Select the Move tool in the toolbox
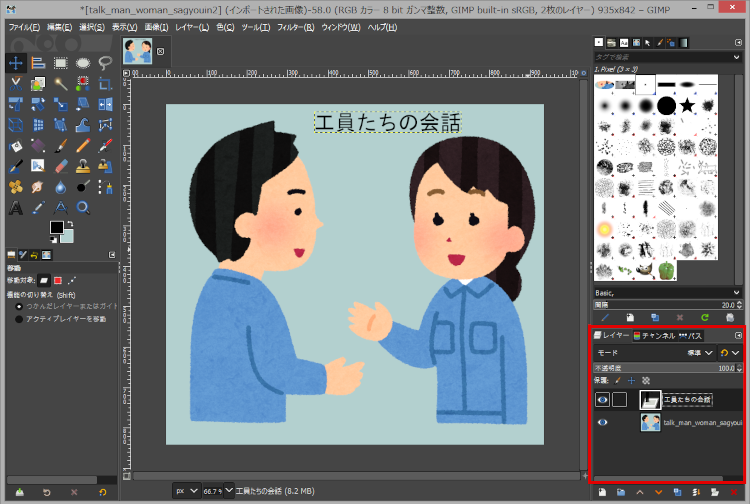The image size is (750, 504). click(x=16, y=62)
